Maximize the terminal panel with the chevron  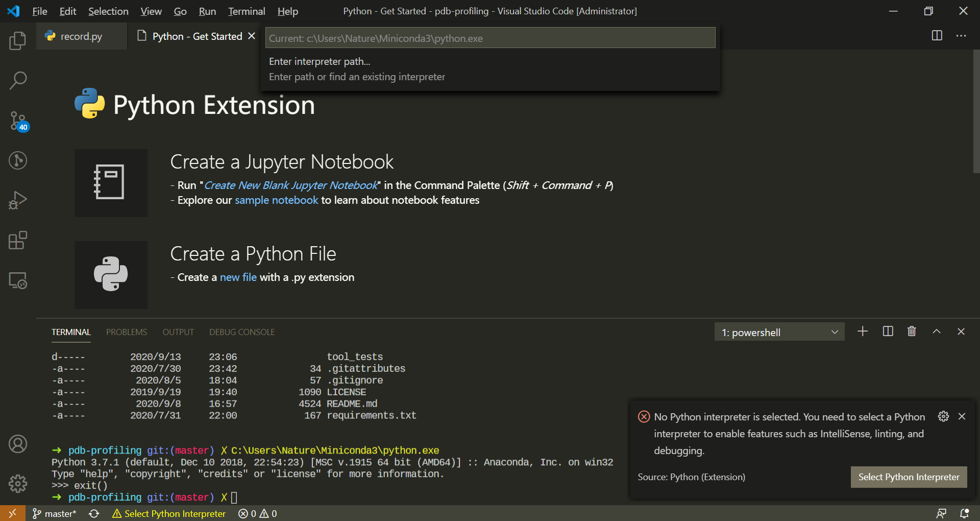coord(937,331)
